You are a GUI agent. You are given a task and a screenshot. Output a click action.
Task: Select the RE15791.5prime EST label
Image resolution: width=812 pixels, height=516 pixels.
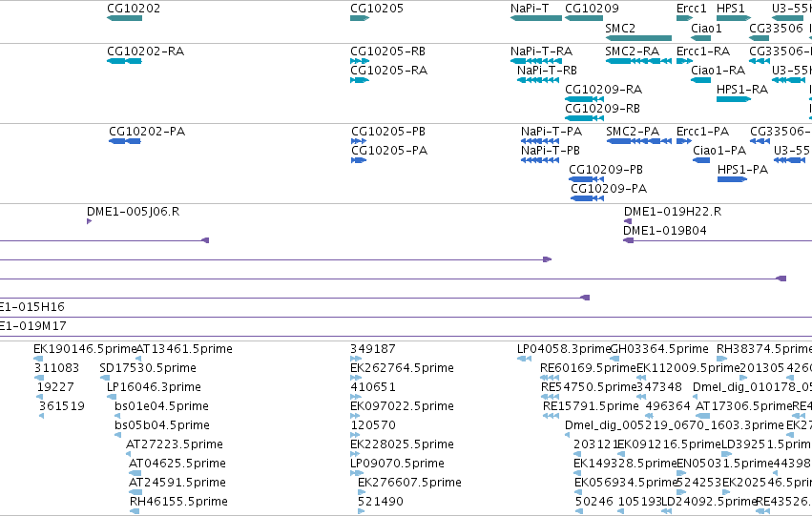[x=591, y=406]
